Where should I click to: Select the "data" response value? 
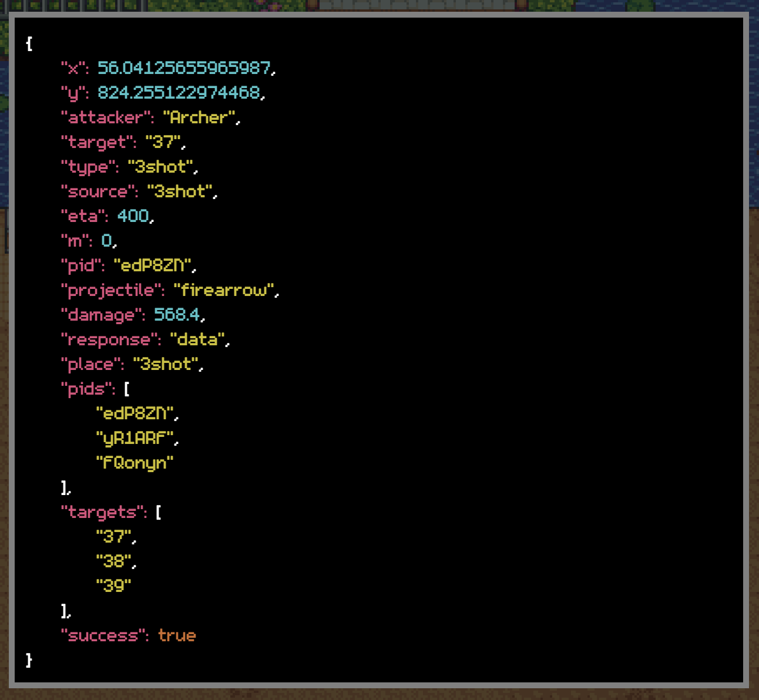(197, 339)
